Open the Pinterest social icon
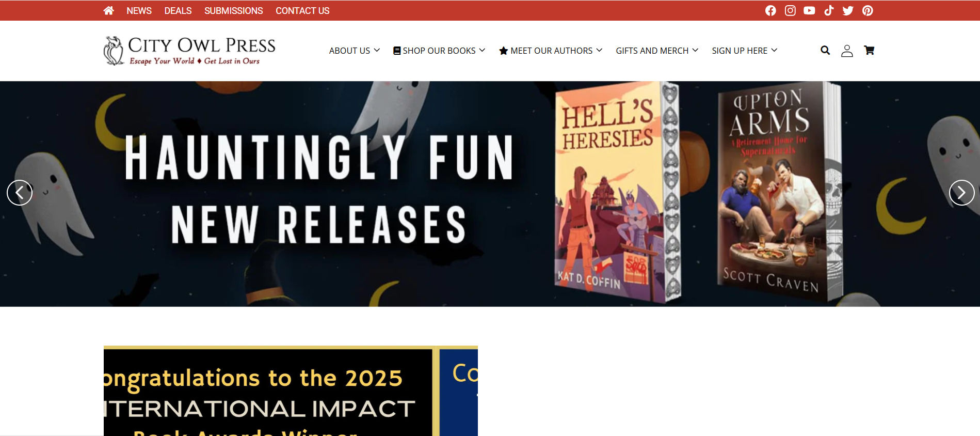This screenshot has width=980, height=436. tap(867, 10)
